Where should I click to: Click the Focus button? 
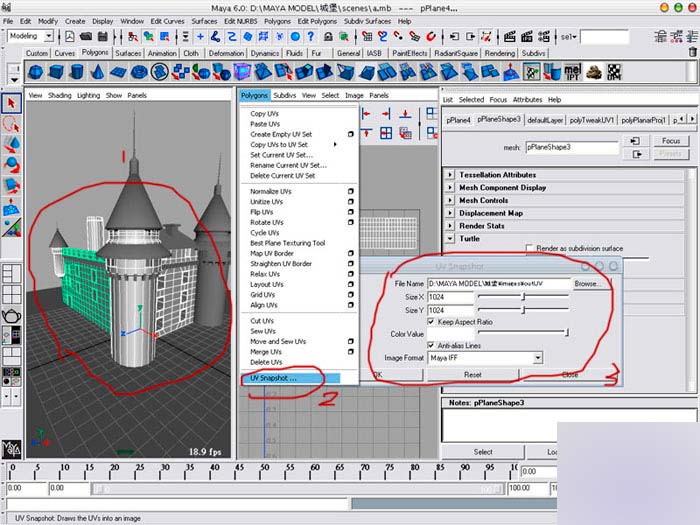pos(671,141)
